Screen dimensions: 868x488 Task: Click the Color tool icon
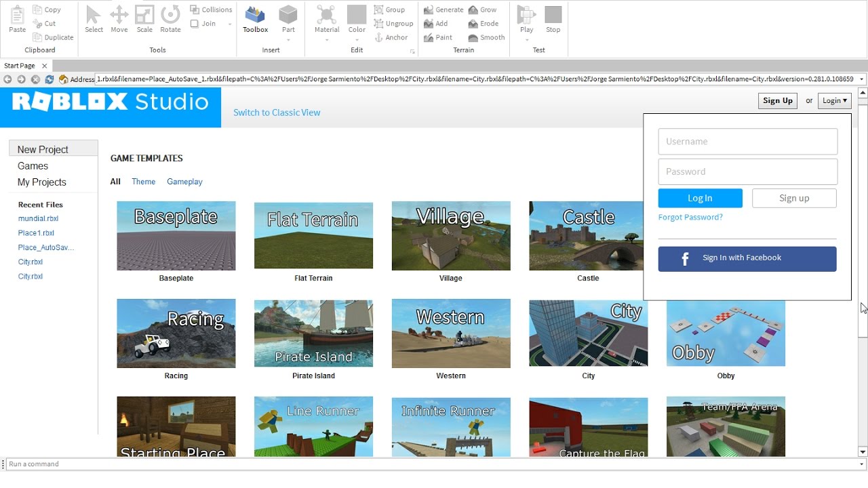pos(357,15)
